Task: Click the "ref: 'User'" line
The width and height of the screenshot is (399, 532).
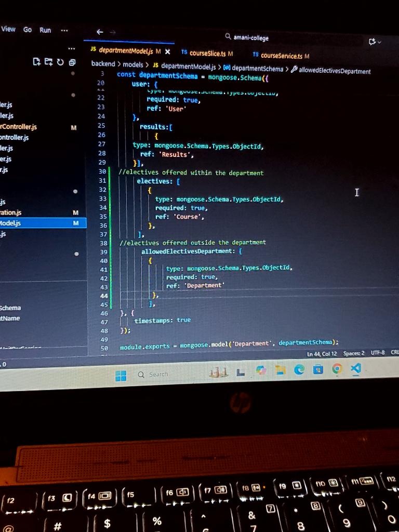Action: [166, 109]
